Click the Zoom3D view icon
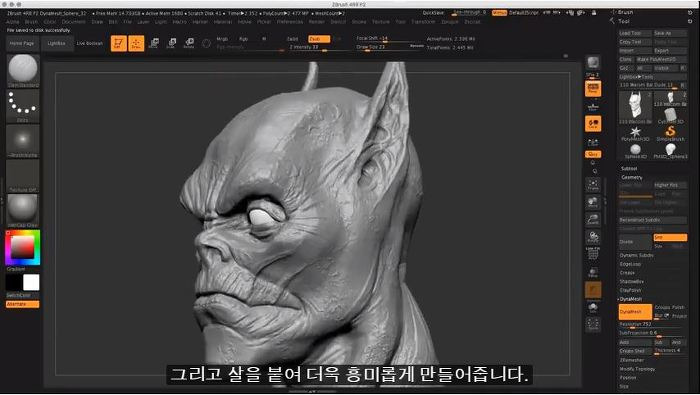The height and width of the screenshot is (395, 700). point(593,219)
